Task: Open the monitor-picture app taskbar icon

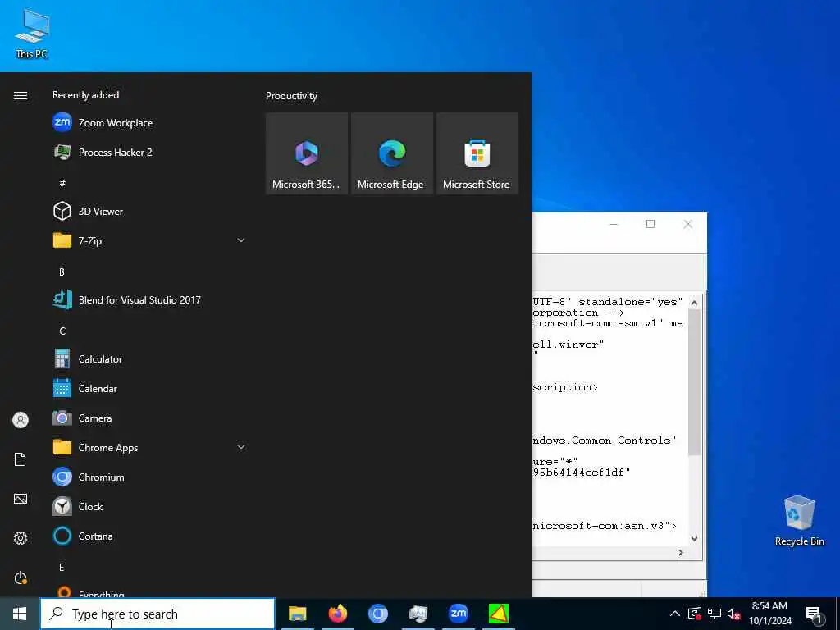Action: 418,614
